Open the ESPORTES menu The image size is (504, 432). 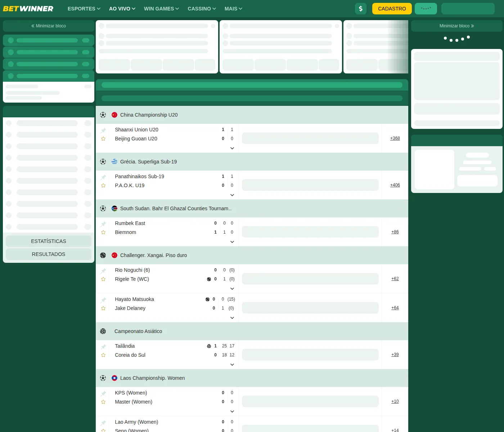[84, 9]
